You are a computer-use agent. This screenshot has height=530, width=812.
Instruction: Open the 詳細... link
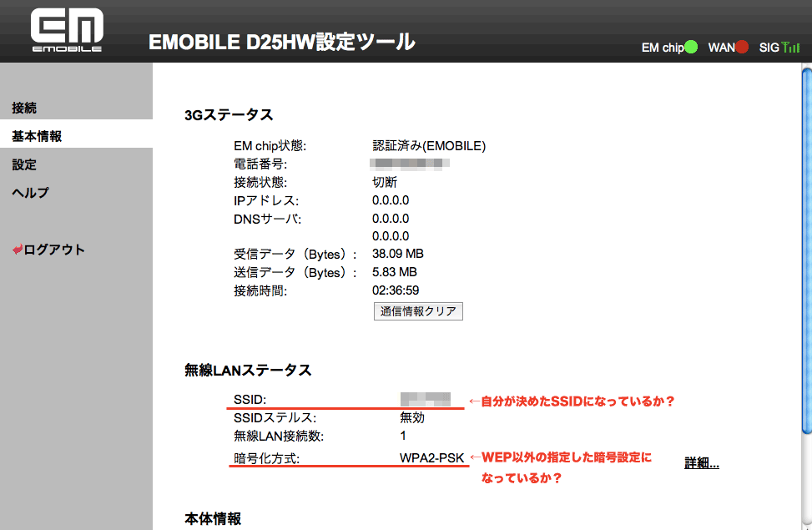click(x=702, y=462)
